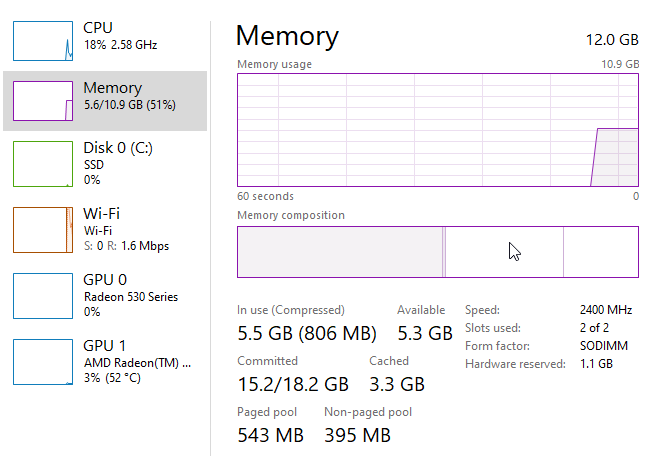Image resolution: width=645 pixels, height=456 pixels.
Task: Open the Wi-Fi graph thumbnail
Action: [41, 230]
